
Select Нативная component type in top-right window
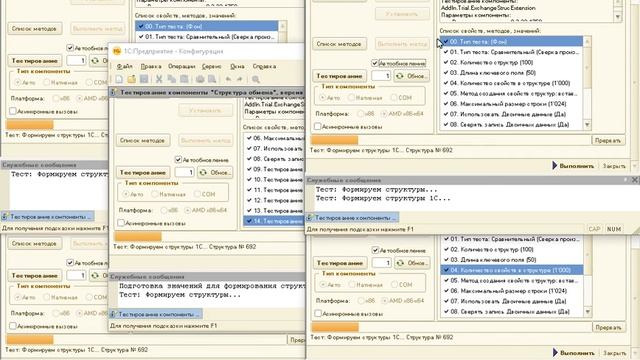(x=351, y=98)
